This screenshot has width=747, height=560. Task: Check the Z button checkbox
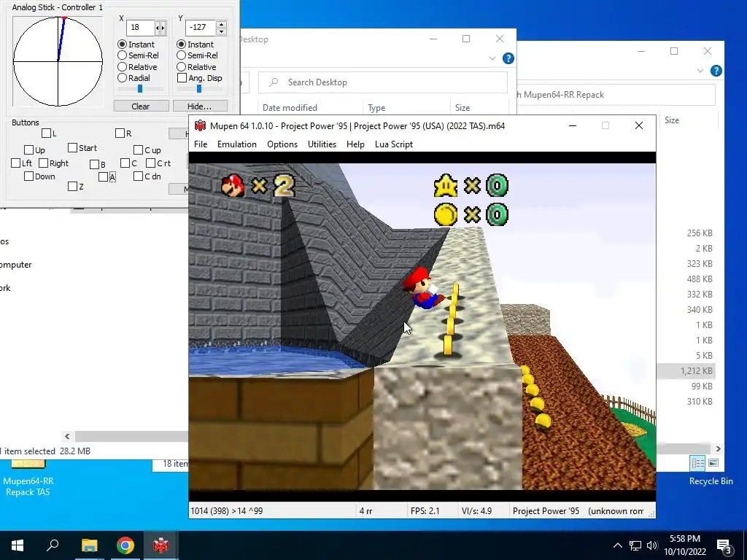pyautogui.click(x=72, y=186)
